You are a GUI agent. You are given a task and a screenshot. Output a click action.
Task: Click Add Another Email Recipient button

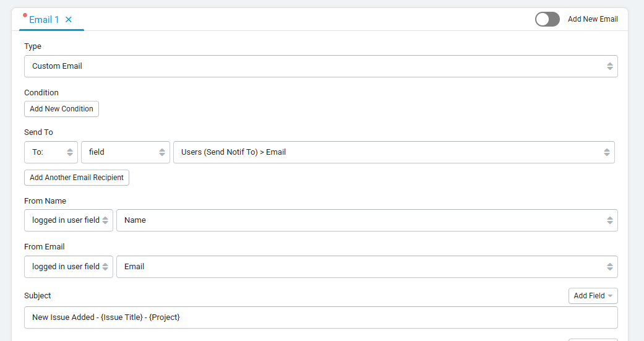click(x=76, y=178)
